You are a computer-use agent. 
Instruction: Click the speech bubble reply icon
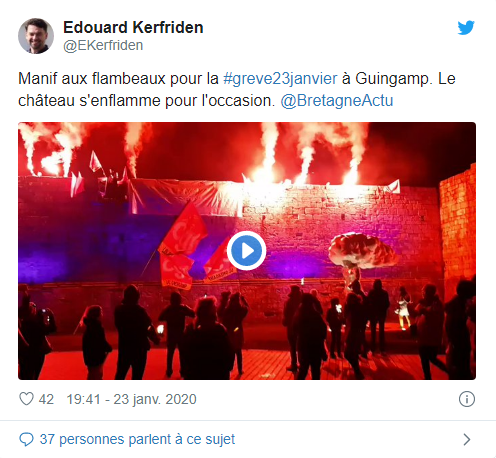(x=26, y=439)
